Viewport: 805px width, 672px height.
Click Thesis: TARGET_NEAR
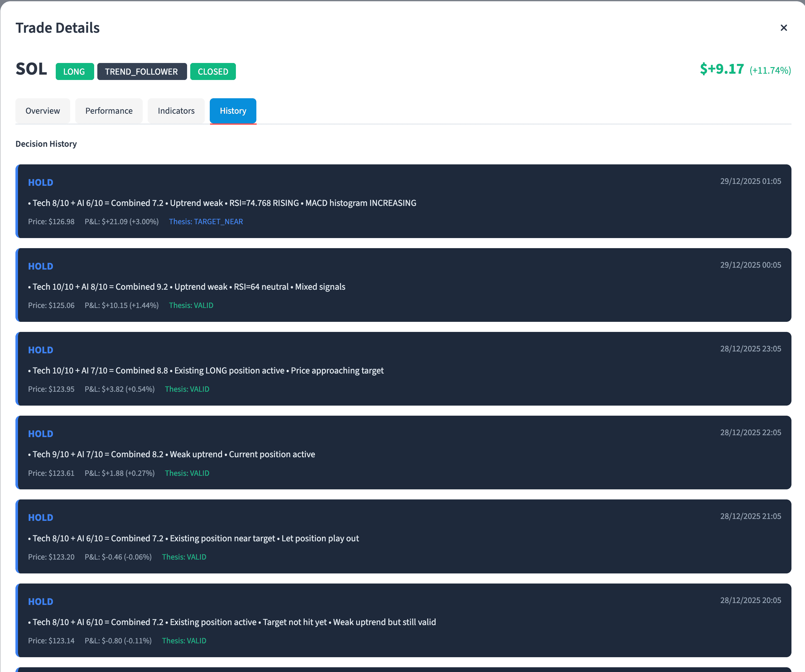tap(206, 222)
